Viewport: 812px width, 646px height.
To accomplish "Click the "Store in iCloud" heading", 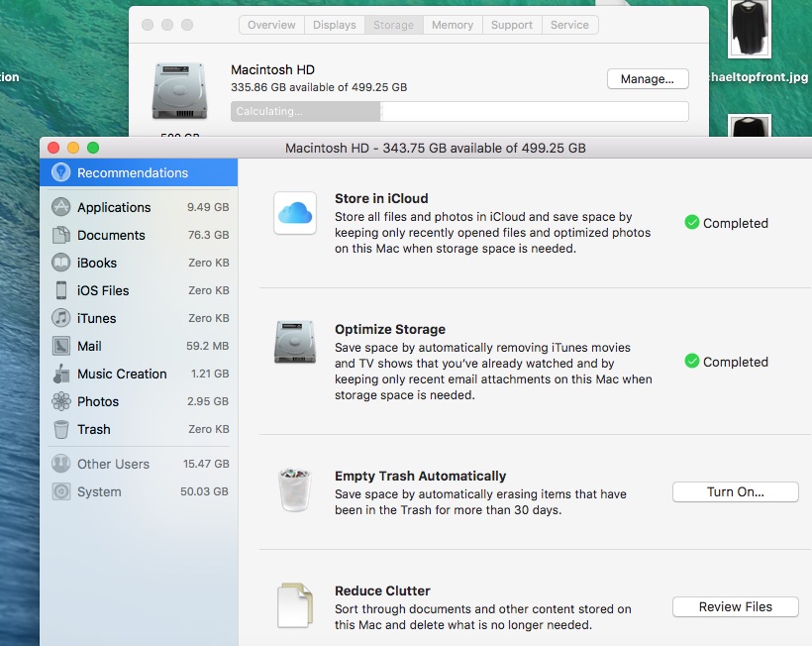I will pyautogui.click(x=381, y=198).
